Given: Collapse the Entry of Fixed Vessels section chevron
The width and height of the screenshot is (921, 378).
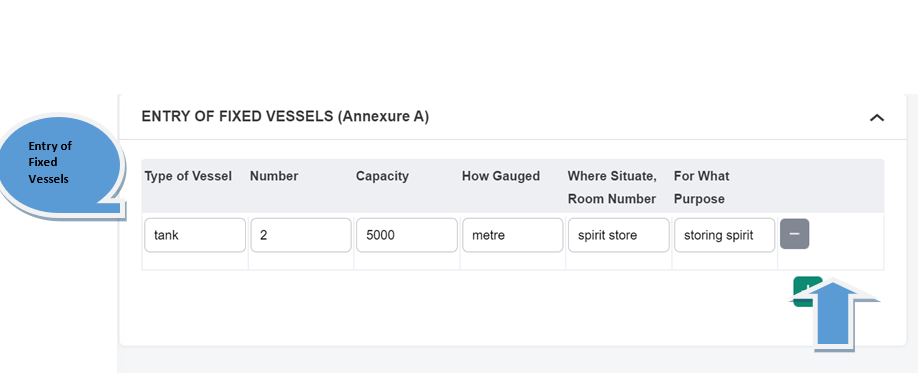Looking at the screenshot, I should click(x=876, y=117).
